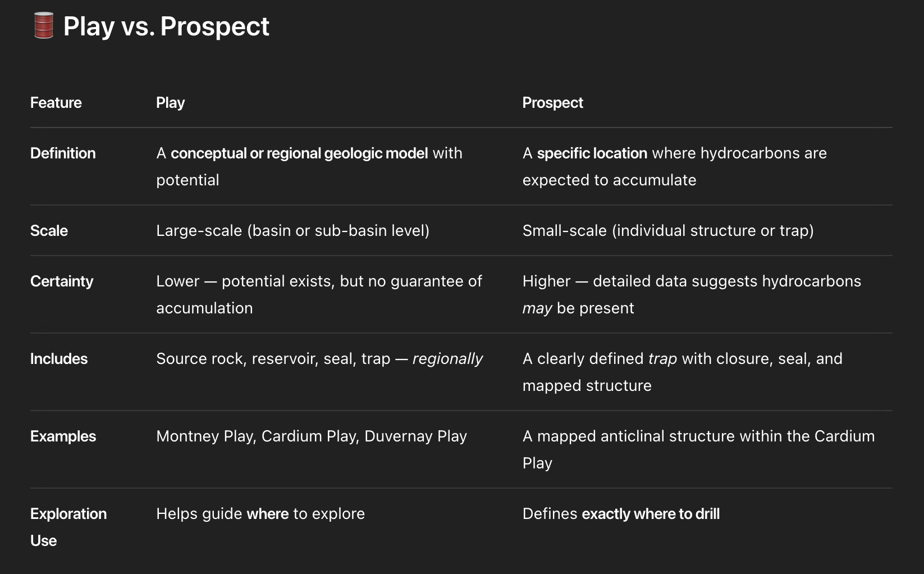Click the 'Includes' row label
Viewport: 924px width, 574px height.
(59, 359)
